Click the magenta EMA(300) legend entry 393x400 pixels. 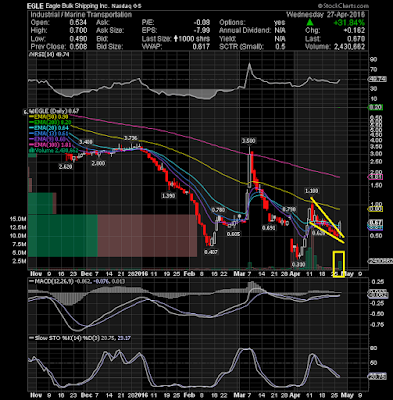[x=50, y=145]
